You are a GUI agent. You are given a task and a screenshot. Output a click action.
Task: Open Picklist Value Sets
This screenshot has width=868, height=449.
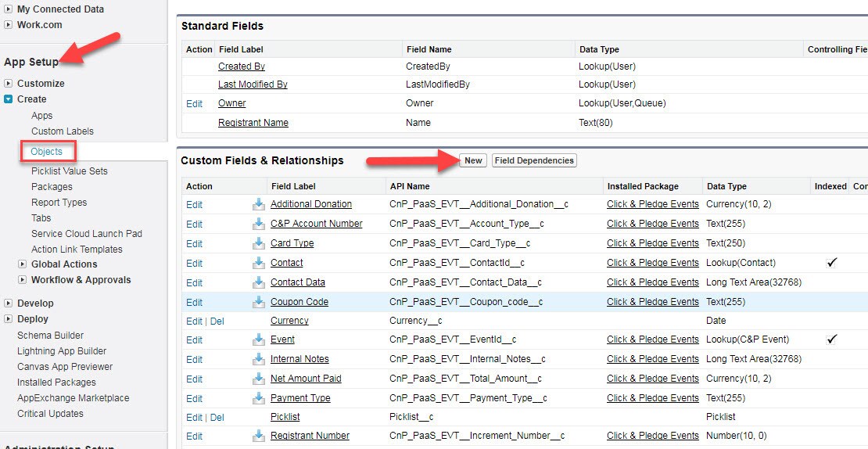point(70,171)
